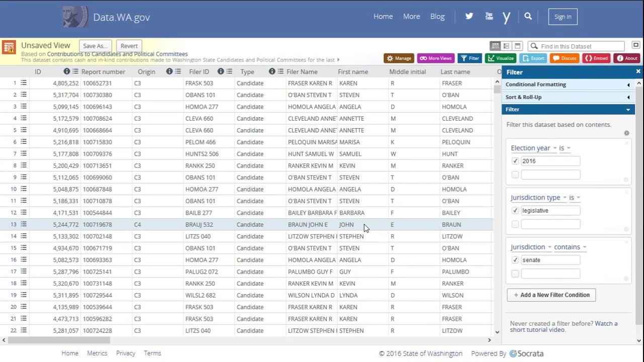Expand the dataset description arrow
This screenshot has width=644, height=362.
[x=339, y=60]
